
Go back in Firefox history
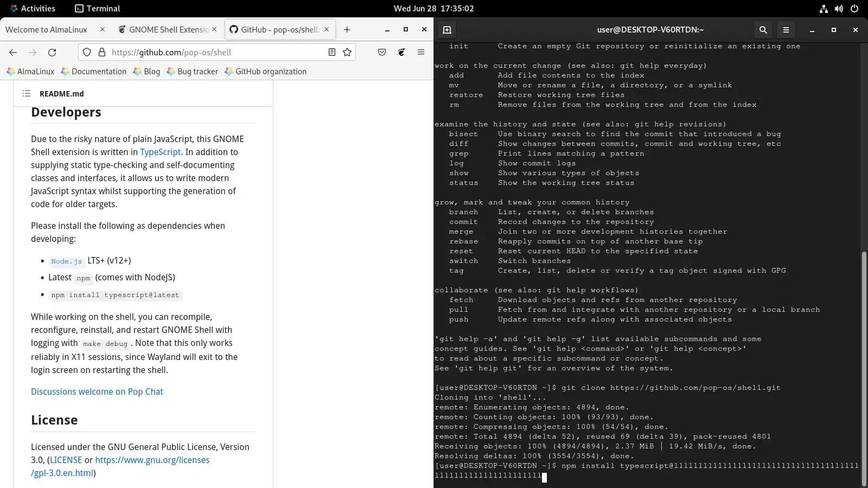13,52
